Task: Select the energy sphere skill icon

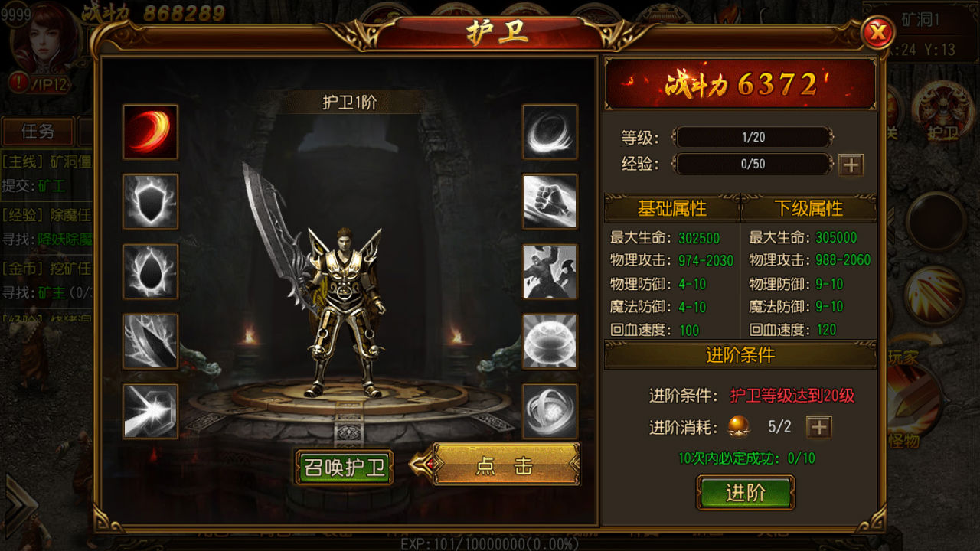Action: tap(550, 341)
